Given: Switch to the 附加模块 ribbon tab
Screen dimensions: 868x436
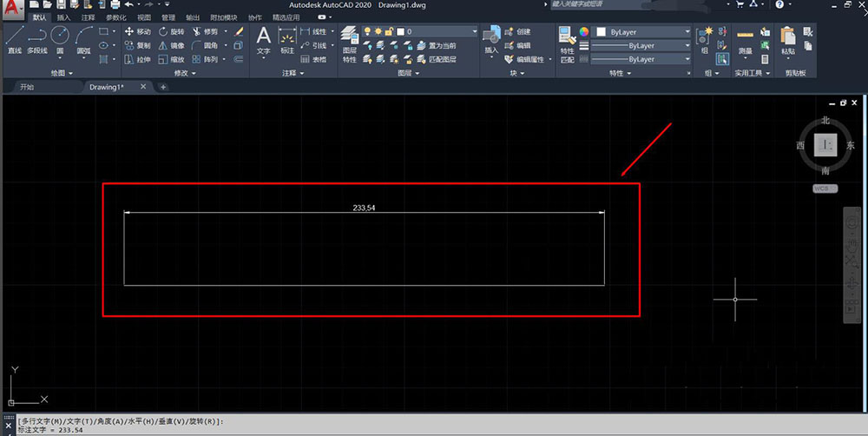Looking at the screenshot, I should 224,17.
